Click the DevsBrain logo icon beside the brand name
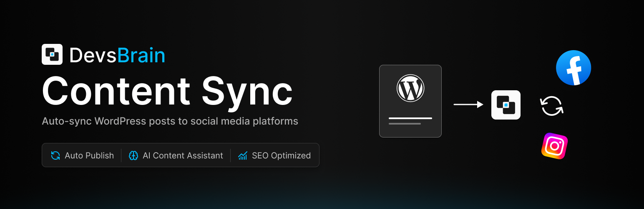 [x=52, y=54]
